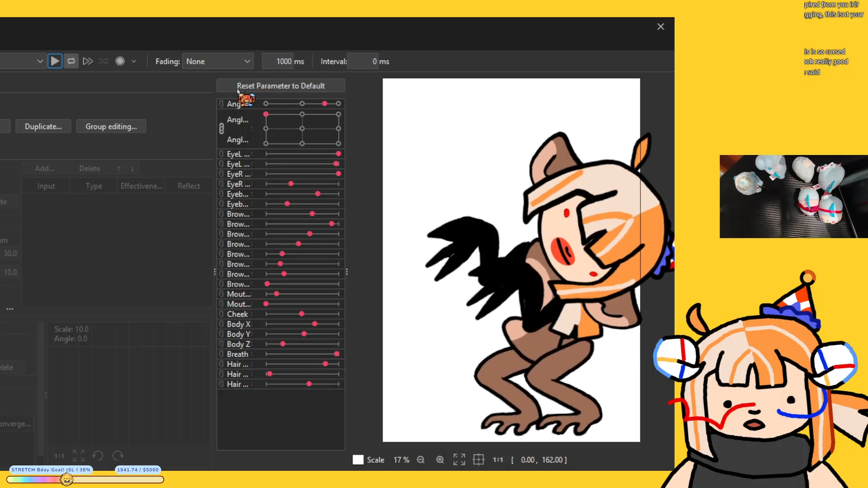Toggle the link icon between Angl parameters

[x=222, y=129]
